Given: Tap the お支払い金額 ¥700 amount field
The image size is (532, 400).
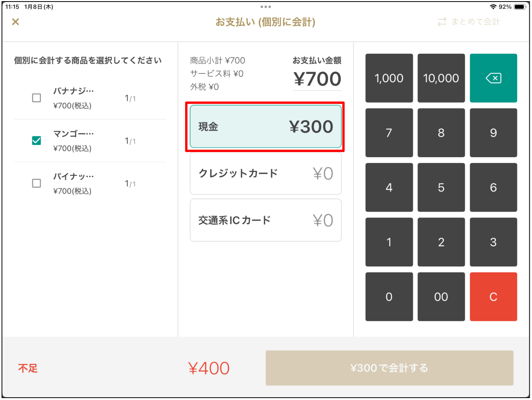Looking at the screenshot, I should (x=317, y=79).
